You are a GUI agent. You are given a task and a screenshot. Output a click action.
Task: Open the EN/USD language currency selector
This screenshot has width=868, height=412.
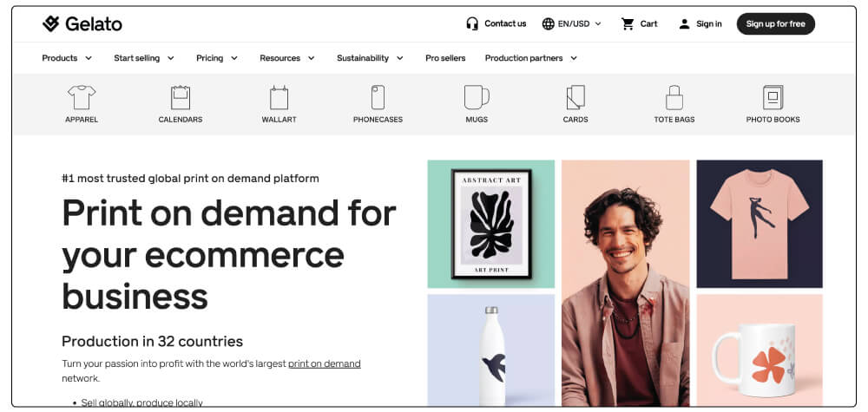point(571,23)
